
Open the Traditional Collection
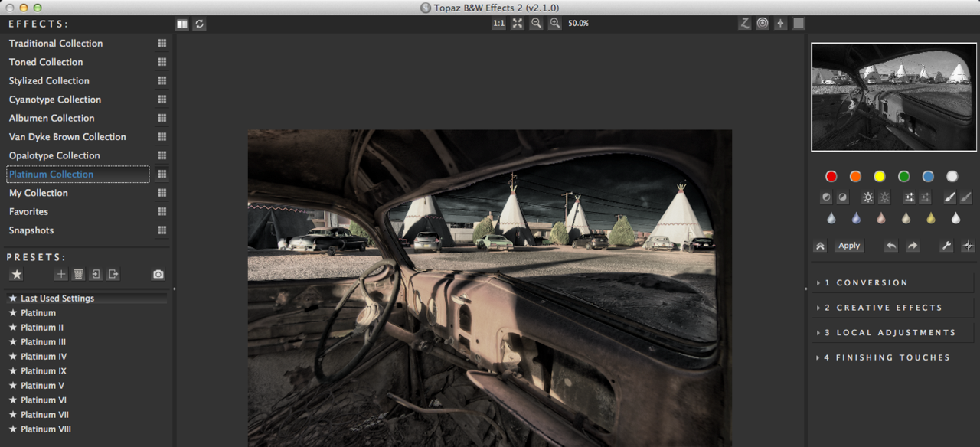(x=56, y=44)
